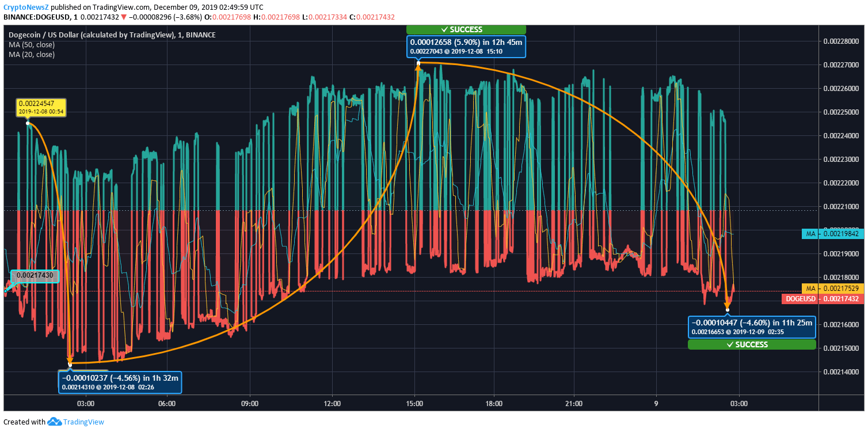Click the 0.00224547 yellow price callout
868x432 pixels.
tap(40, 107)
